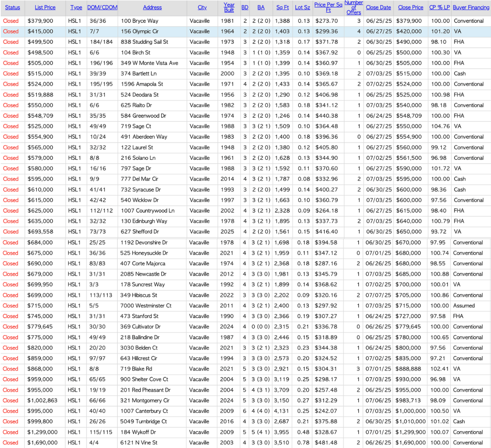Select address 5049 Turnbridge Ct
491x448 pixels.
click(x=143, y=422)
